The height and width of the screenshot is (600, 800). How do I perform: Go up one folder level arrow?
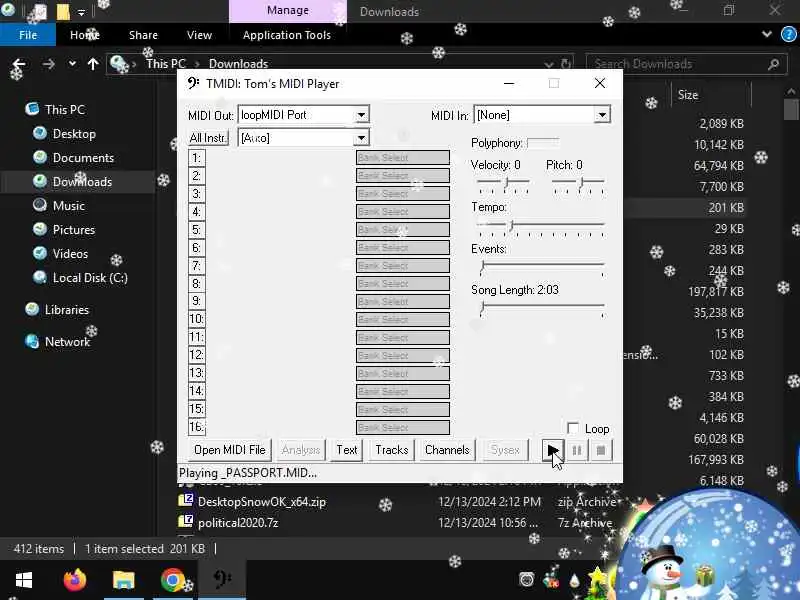point(93,64)
